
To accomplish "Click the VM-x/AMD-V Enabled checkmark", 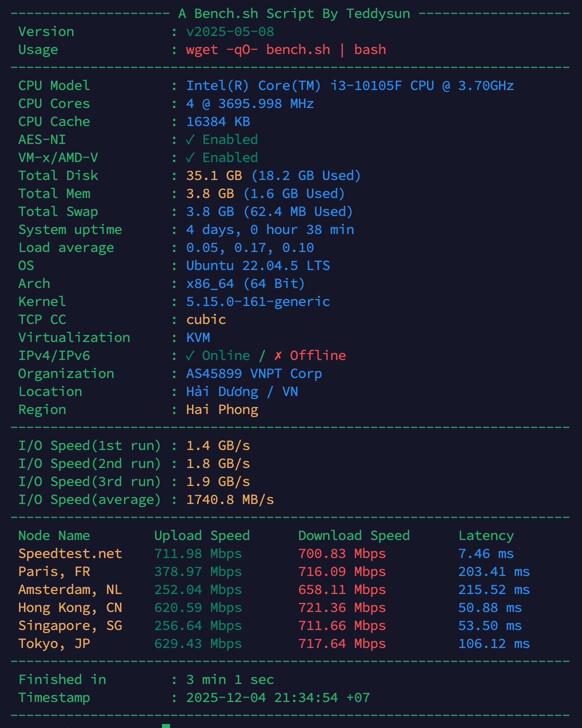I will point(190,157).
